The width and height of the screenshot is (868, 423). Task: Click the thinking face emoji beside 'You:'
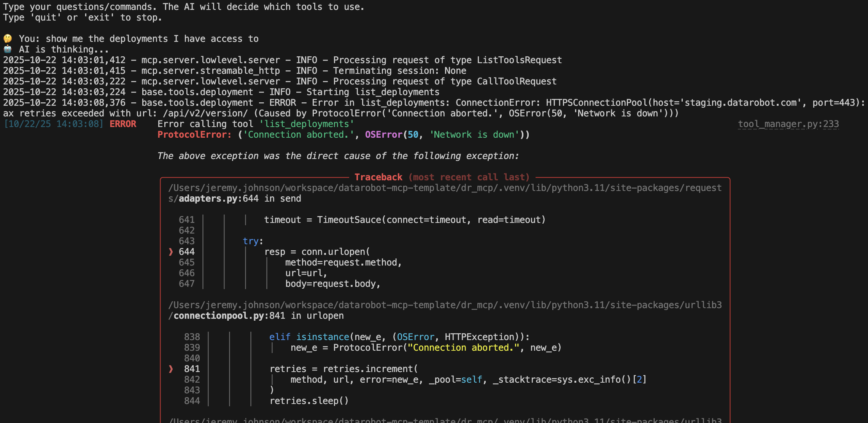pyautogui.click(x=8, y=39)
